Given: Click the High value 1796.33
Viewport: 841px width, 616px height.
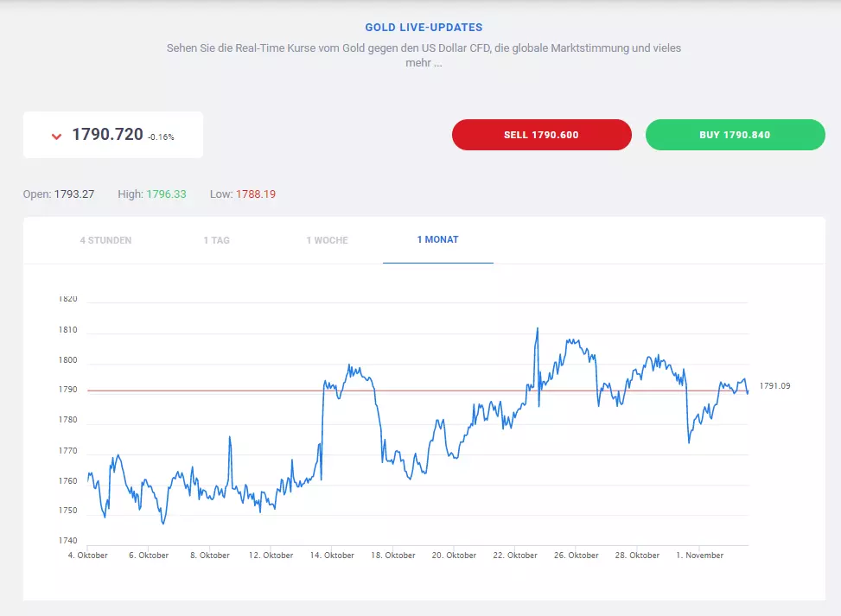Looking at the screenshot, I should pos(166,194).
